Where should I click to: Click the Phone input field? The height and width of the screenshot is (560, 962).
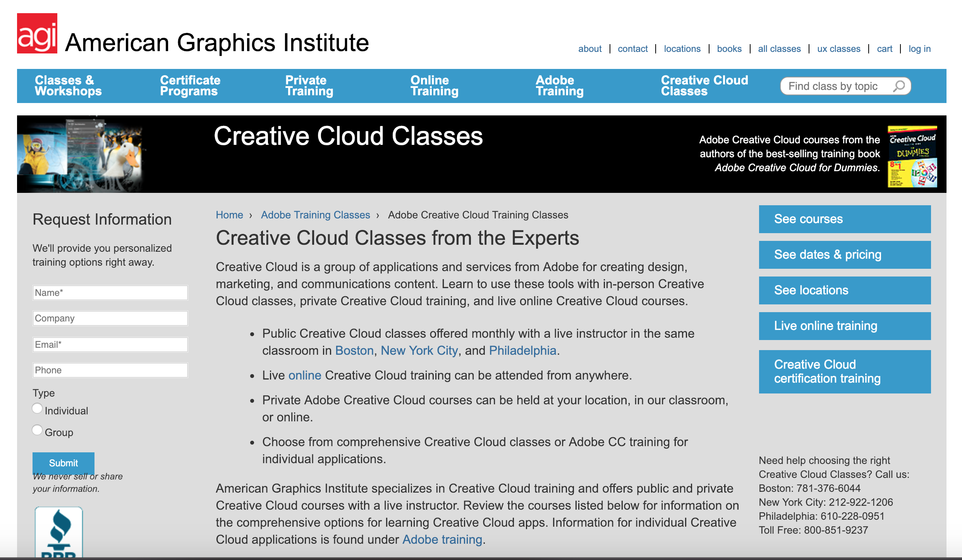[110, 370]
